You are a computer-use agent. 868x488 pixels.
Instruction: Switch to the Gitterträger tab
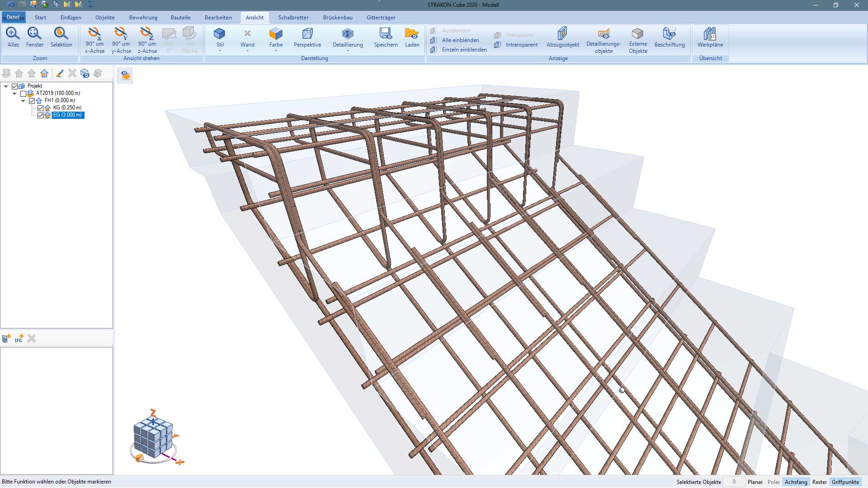381,18
